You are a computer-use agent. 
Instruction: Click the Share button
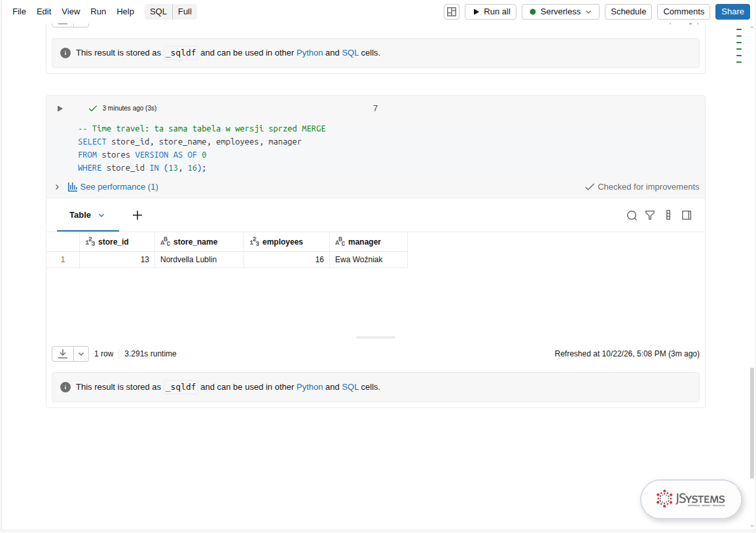(x=732, y=12)
